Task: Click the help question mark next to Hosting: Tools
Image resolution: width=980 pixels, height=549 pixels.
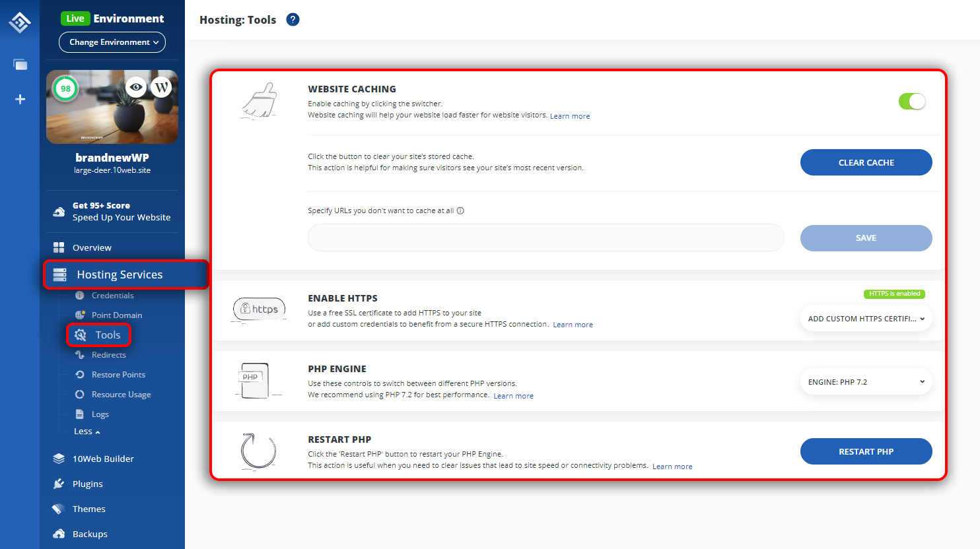Action: tap(293, 20)
